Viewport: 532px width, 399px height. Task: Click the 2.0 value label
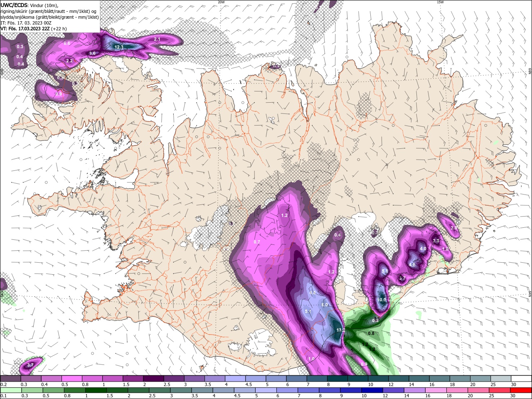tap(453, 228)
